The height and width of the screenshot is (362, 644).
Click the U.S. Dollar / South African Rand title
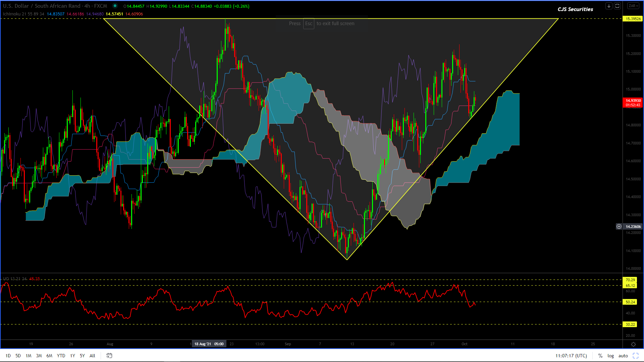42,6
